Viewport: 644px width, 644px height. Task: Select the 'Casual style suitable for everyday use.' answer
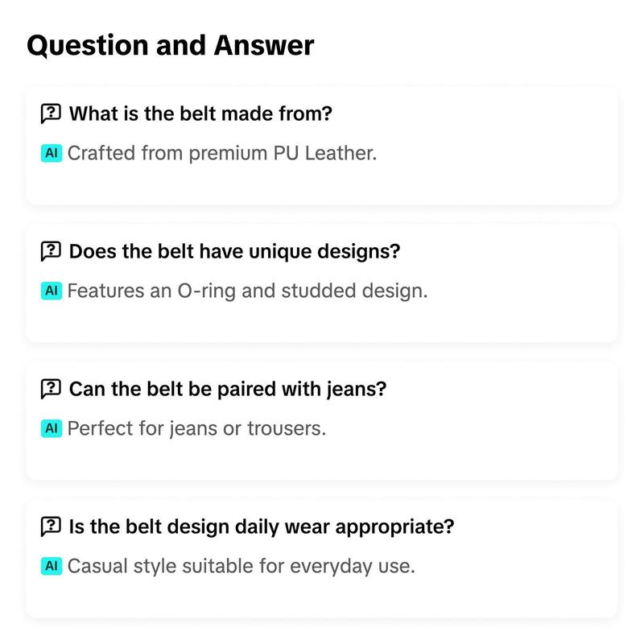coord(241,567)
